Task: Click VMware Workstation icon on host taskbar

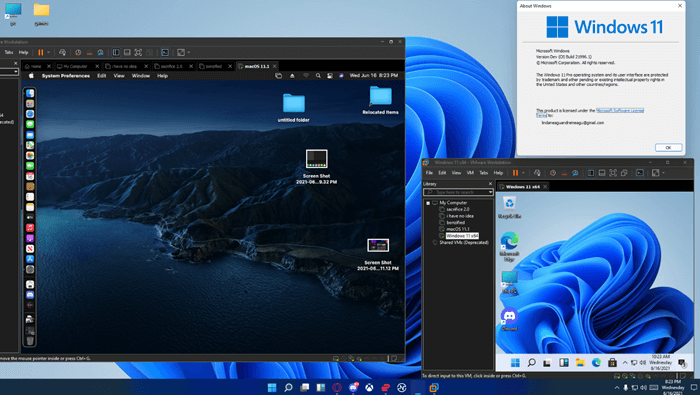Action: click(x=433, y=387)
